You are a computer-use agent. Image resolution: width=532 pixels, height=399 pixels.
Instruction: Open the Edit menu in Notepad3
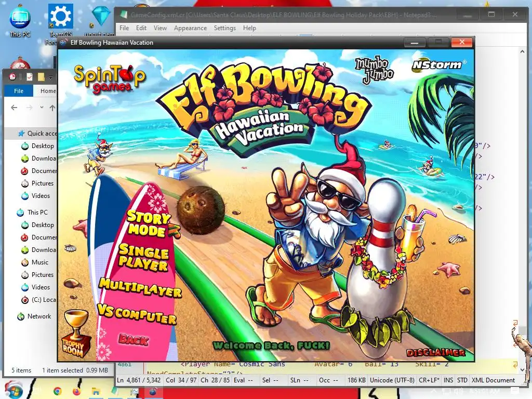tap(141, 28)
